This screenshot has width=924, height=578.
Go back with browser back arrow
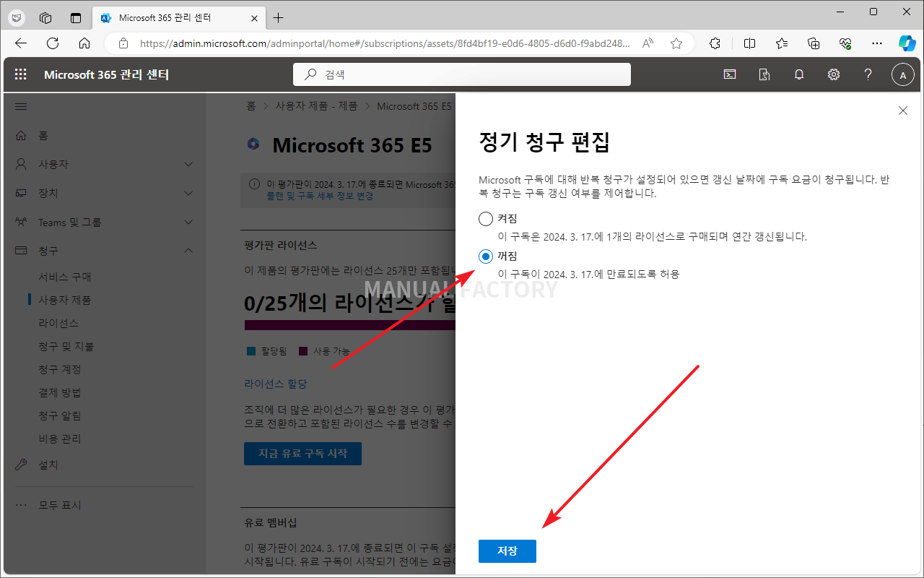tap(21, 43)
